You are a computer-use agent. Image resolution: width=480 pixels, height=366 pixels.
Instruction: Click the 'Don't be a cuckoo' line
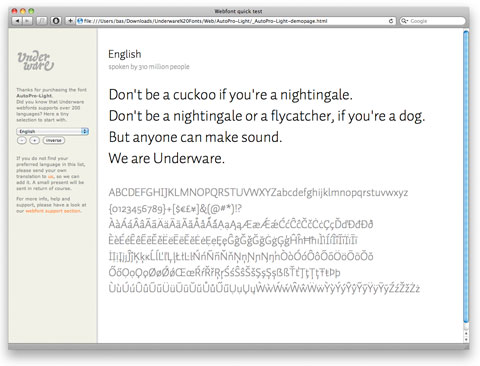(x=230, y=95)
